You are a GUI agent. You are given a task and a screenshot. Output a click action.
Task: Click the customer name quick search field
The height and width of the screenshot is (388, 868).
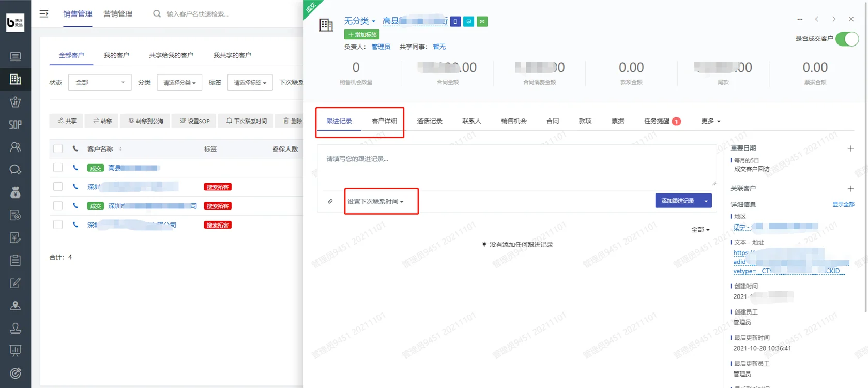[197, 14]
